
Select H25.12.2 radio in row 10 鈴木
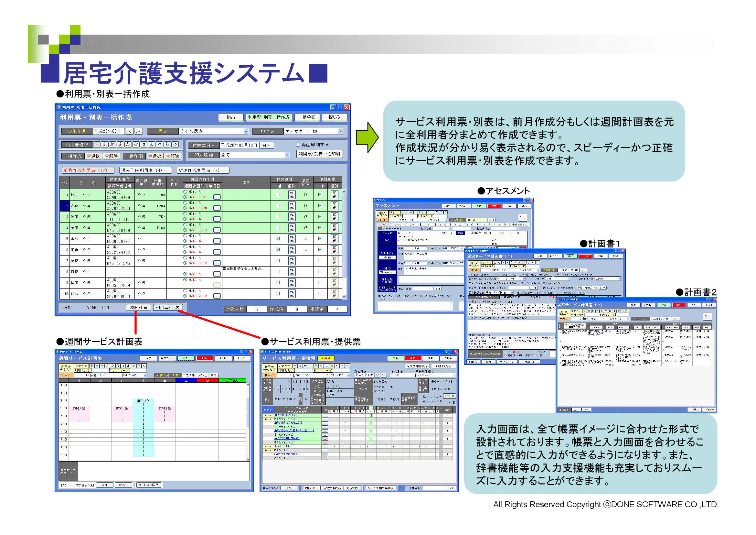pyautogui.click(x=186, y=296)
